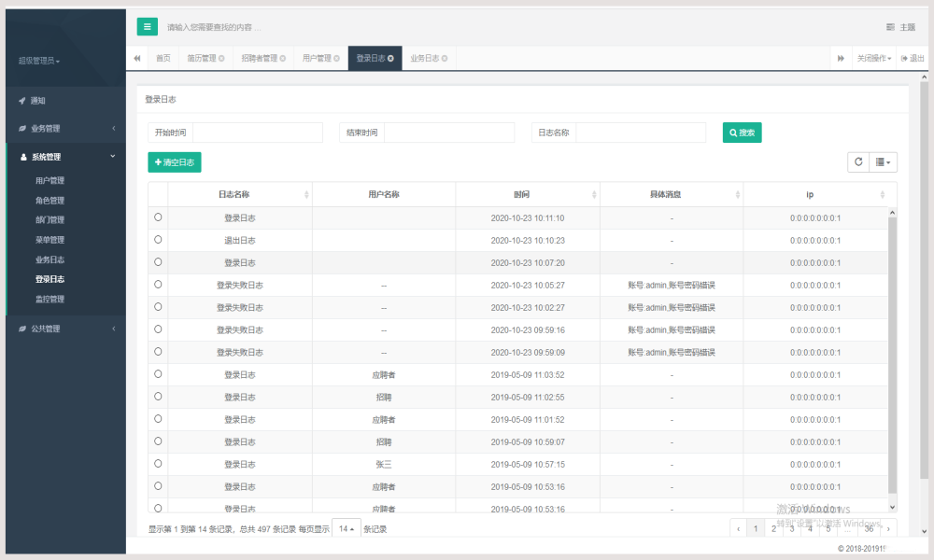This screenshot has height=560, width=934.
Task: Click the double-right arrow to scroll tabs forward
Action: [x=841, y=58]
